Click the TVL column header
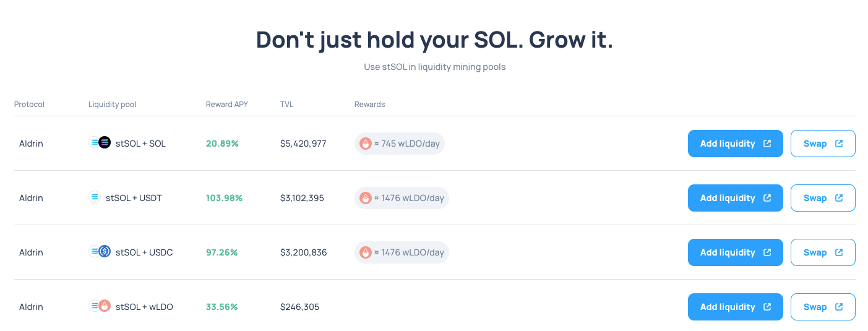 click(286, 105)
